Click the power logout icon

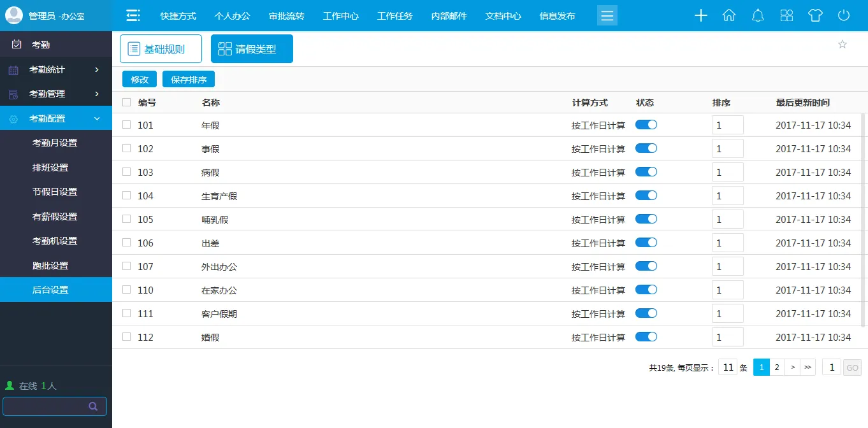(844, 16)
